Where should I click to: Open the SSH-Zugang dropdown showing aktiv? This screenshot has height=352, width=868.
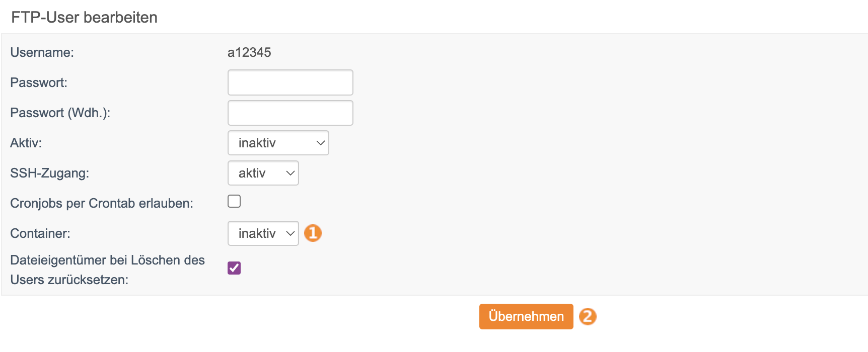coord(263,173)
